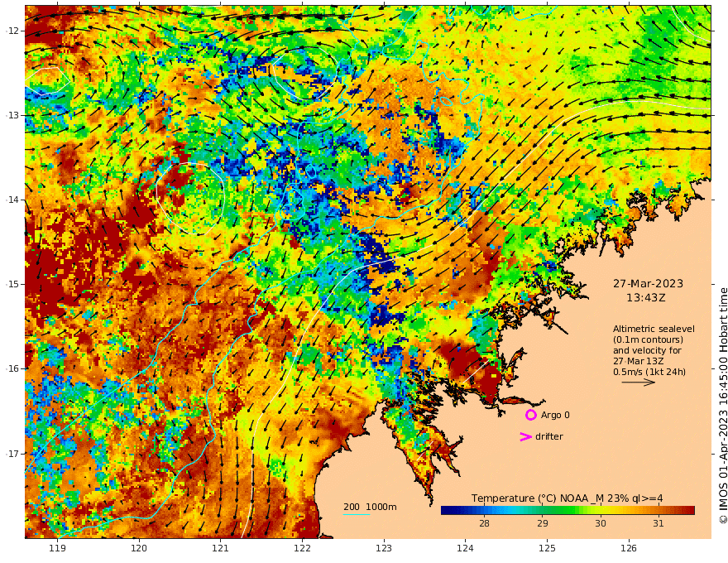The image size is (728, 563).
Task: Click the IMOS copyright timestamp text
Action: (723, 406)
